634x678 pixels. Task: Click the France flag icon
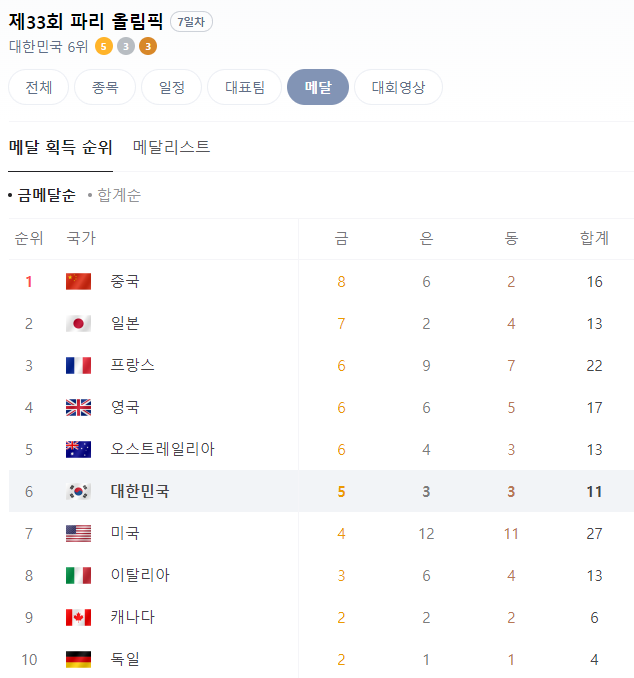pyautogui.click(x=78, y=365)
